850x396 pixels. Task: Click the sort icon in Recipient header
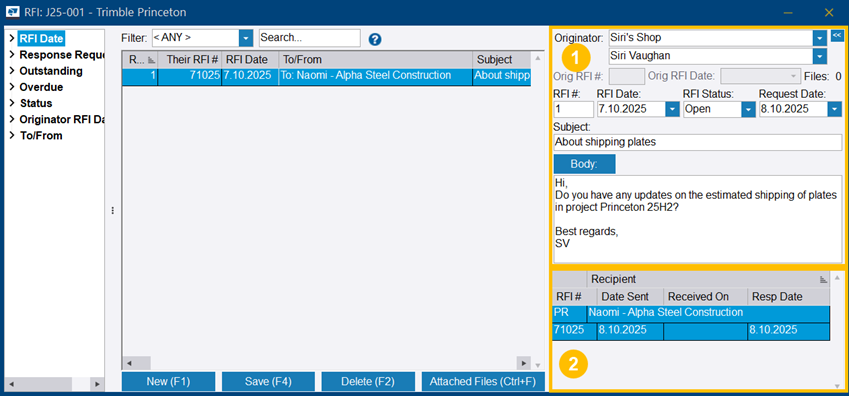[823, 280]
